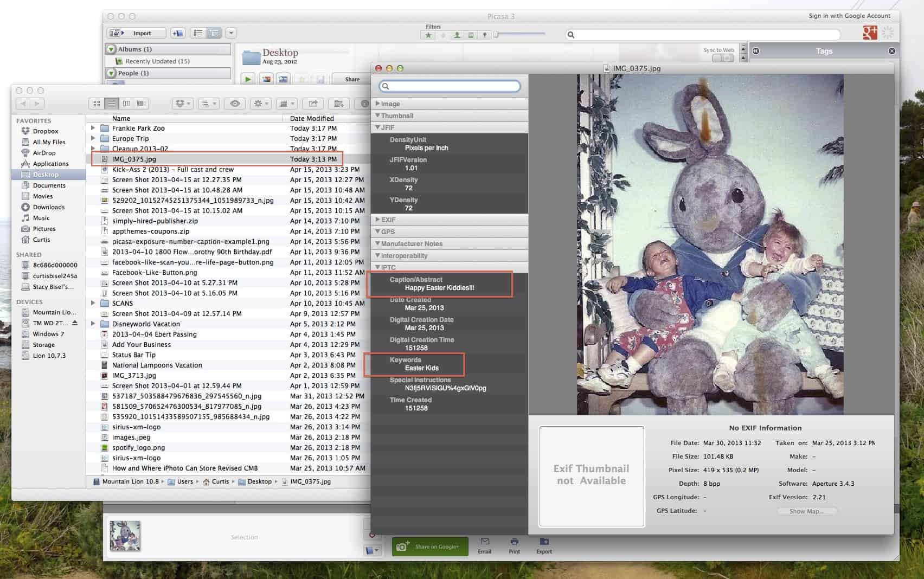Image resolution: width=924 pixels, height=579 pixels.
Task: Click the Print icon
Action: pos(514,543)
